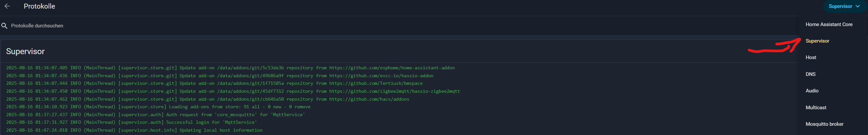Image resolution: width=868 pixels, height=135 pixels.
Task: Click the esphome/home-assistant-addon GitHub URL
Action: point(392,68)
